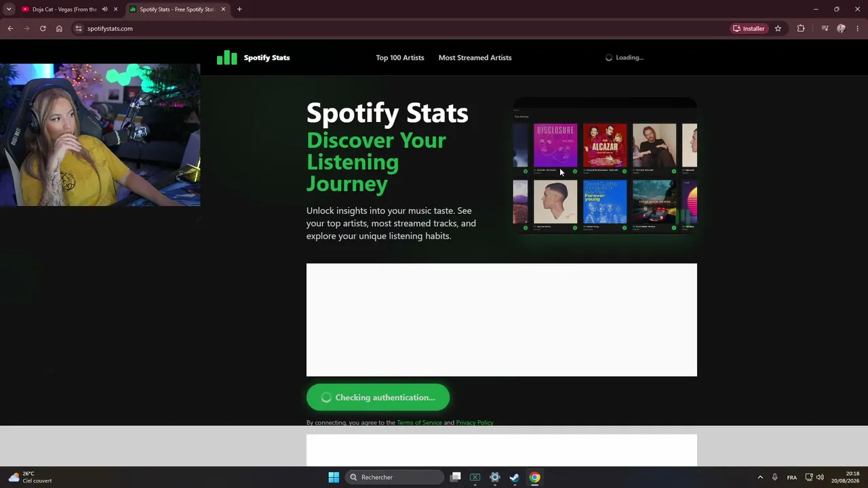Click the Chrome taskbar icon
Image resolution: width=868 pixels, height=488 pixels.
(x=535, y=477)
